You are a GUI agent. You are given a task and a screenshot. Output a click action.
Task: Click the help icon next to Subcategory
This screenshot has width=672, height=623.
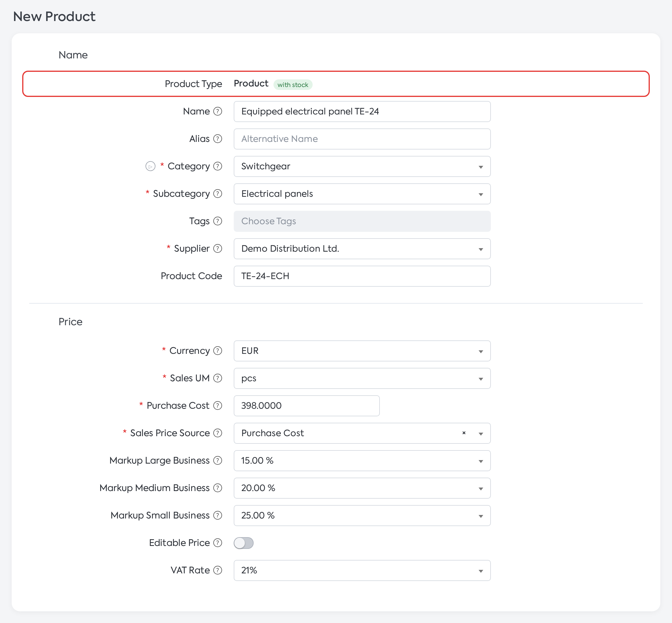(218, 194)
